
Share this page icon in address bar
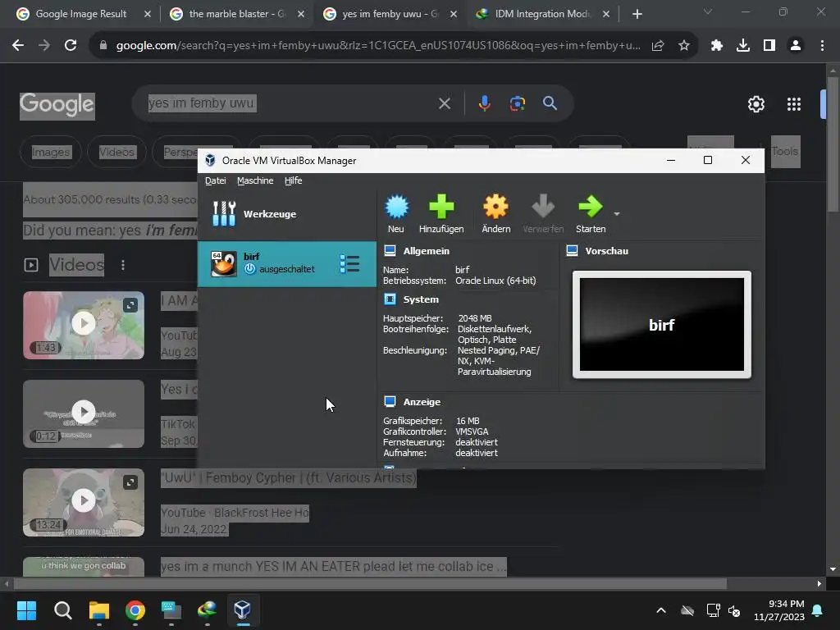[x=658, y=46]
